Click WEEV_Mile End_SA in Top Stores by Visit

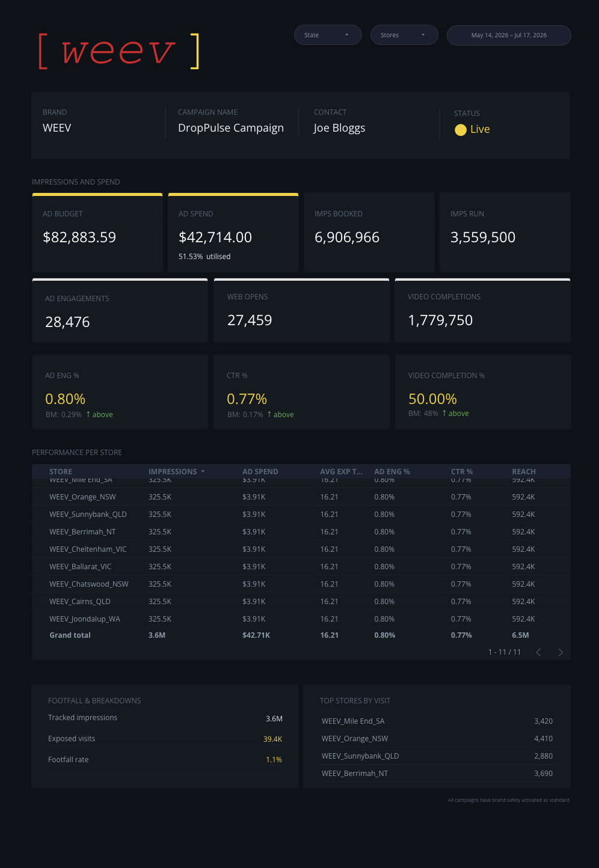click(x=353, y=721)
